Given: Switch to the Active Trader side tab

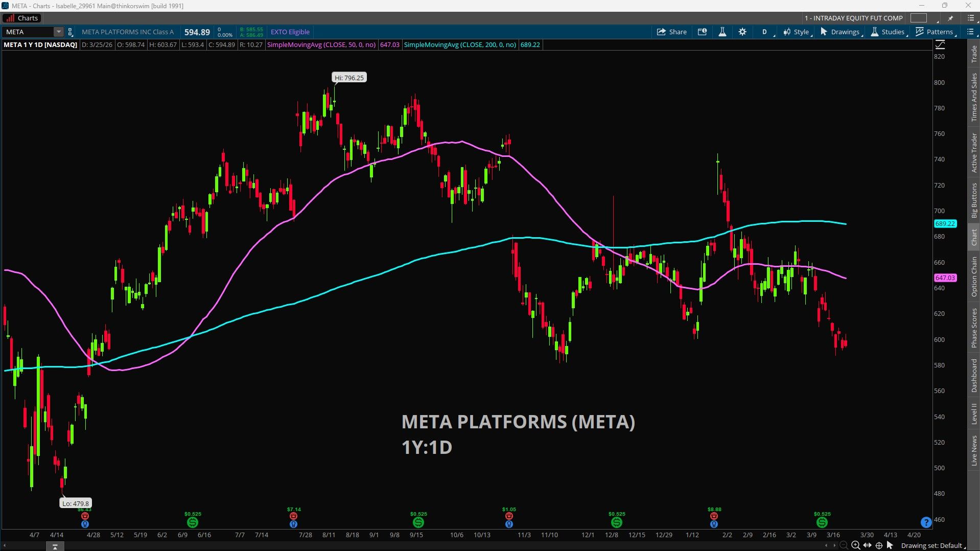Looking at the screenshot, I should click(974, 153).
